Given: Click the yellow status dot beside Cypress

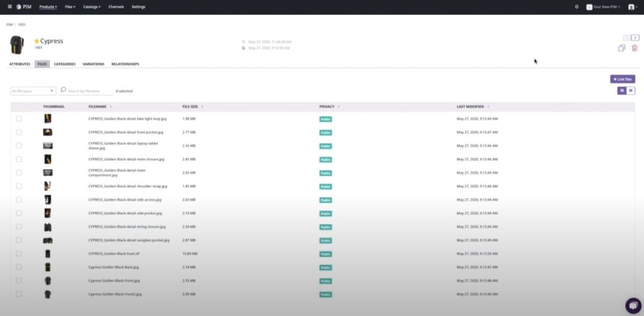Looking at the screenshot, I should tap(36, 41).
